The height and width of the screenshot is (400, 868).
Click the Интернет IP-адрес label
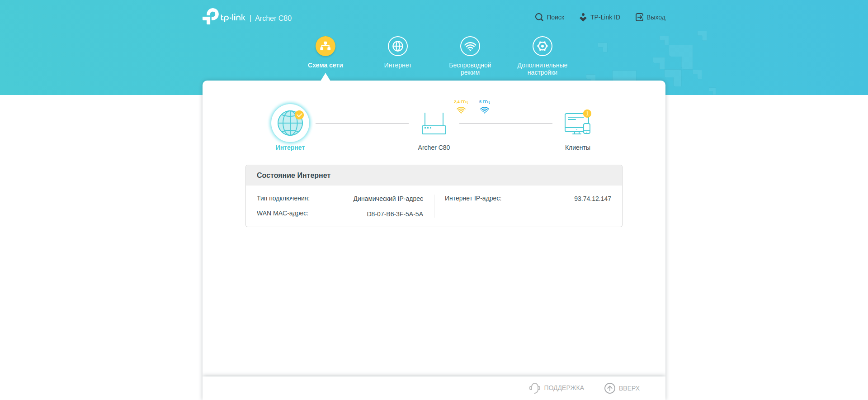pyautogui.click(x=473, y=198)
